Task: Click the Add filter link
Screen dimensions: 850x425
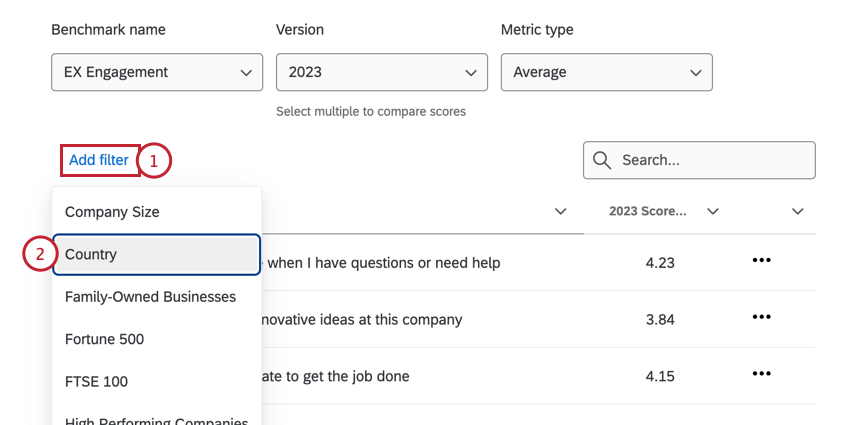Action: (99, 160)
